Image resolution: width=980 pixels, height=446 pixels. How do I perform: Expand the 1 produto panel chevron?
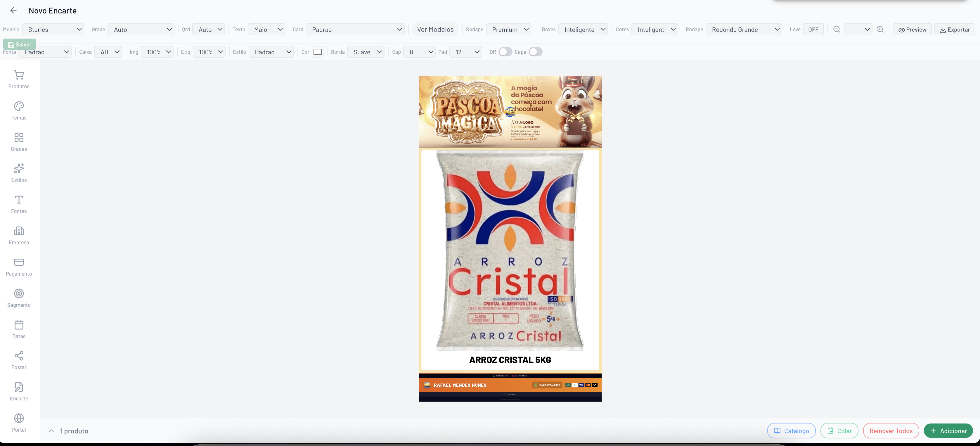click(x=51, y=431)
